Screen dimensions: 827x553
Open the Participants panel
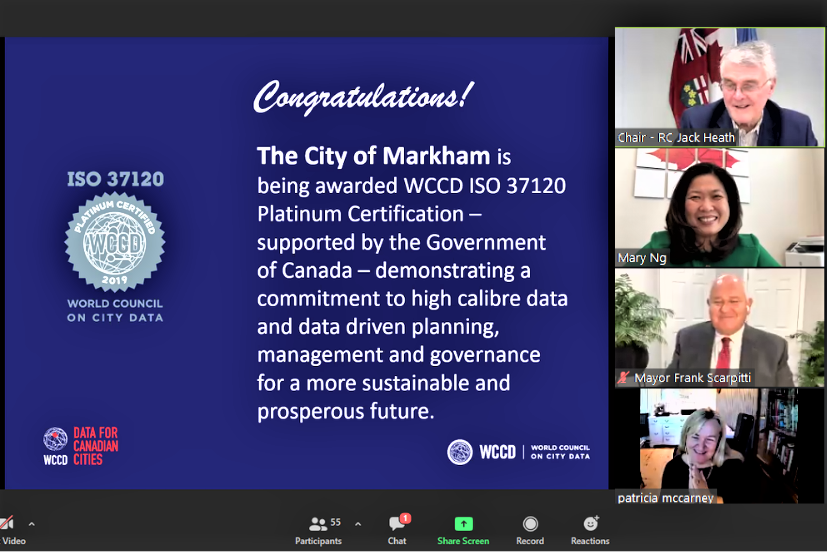[x=318, y=531]
